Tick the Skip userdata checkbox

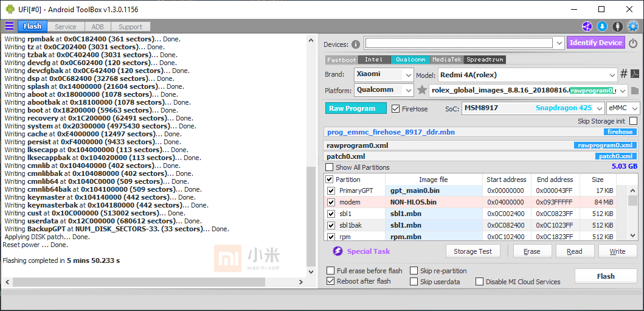coord(414,282)
